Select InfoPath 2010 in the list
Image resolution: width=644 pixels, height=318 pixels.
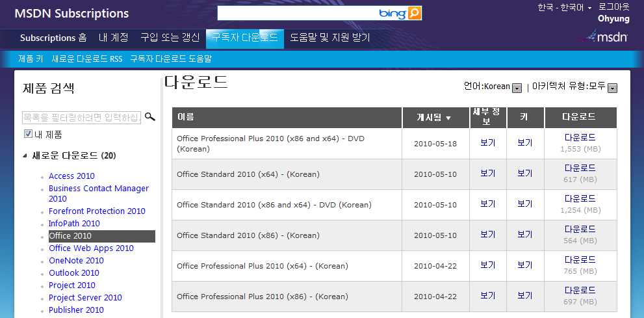[x=74, y=224]
